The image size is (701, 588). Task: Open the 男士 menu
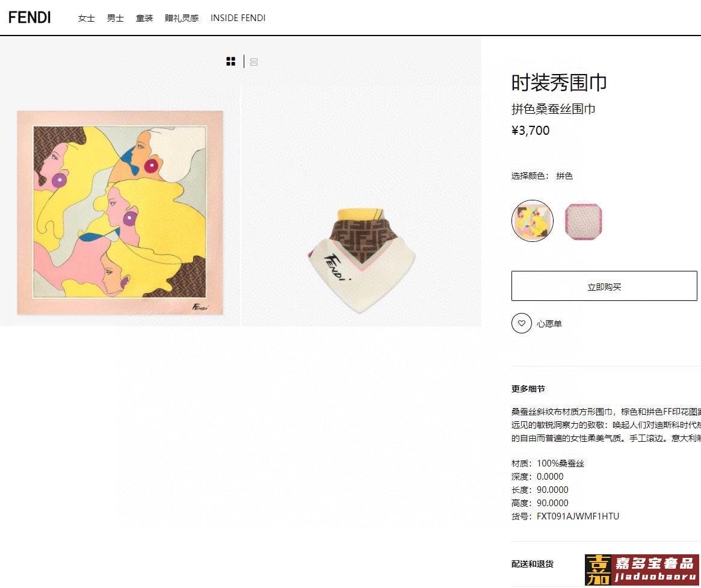(x=116, y=18)
